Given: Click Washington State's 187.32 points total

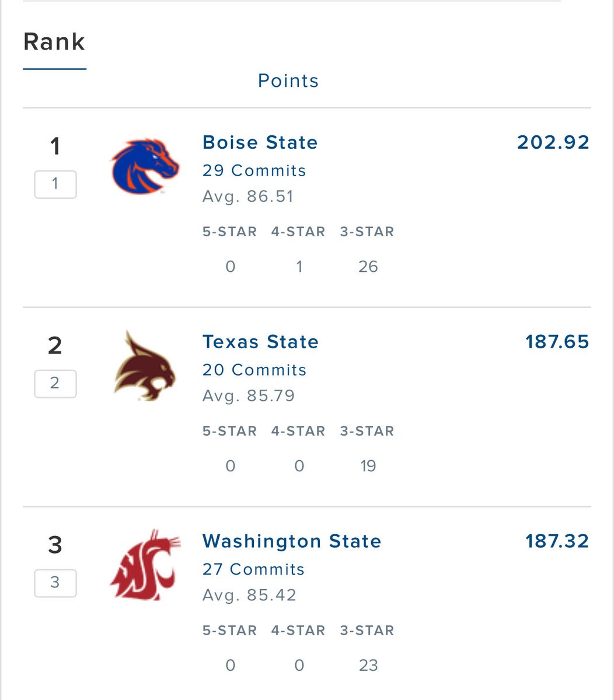Looking at the screenshot, I should pyautogui.click(x=557, y=541).
